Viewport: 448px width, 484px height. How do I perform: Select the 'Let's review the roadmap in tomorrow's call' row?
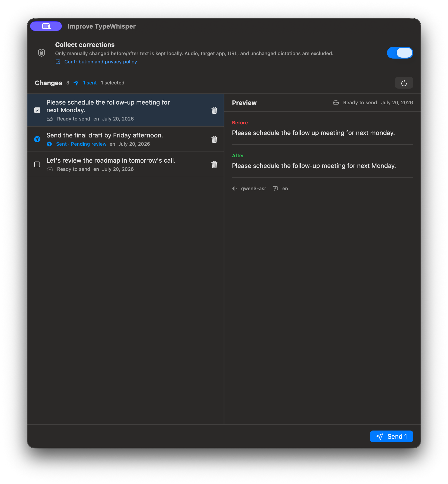pyautogui.click(x=126, y=165)
